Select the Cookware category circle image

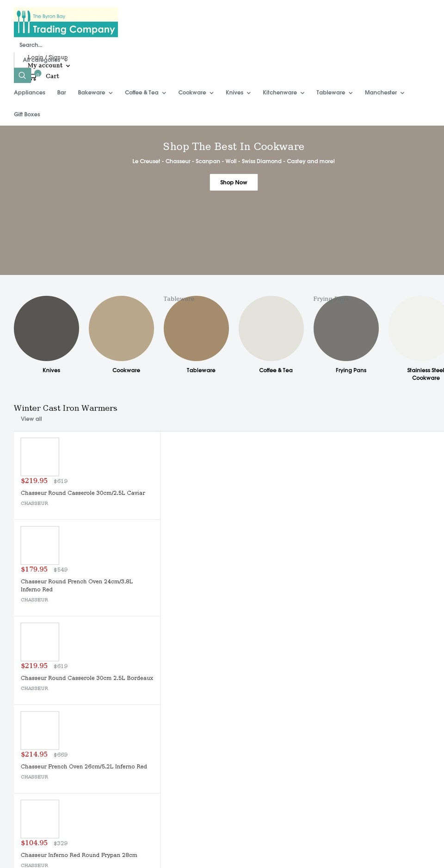121,328
